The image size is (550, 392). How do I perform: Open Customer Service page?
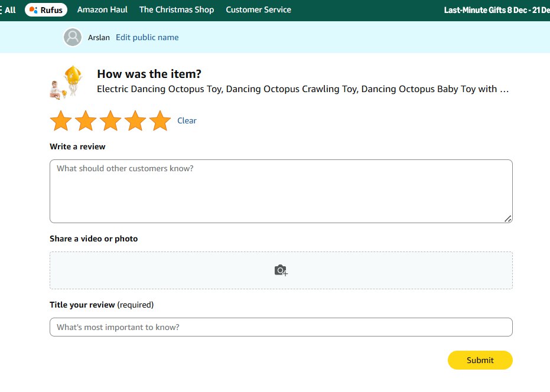coord(258,10)
